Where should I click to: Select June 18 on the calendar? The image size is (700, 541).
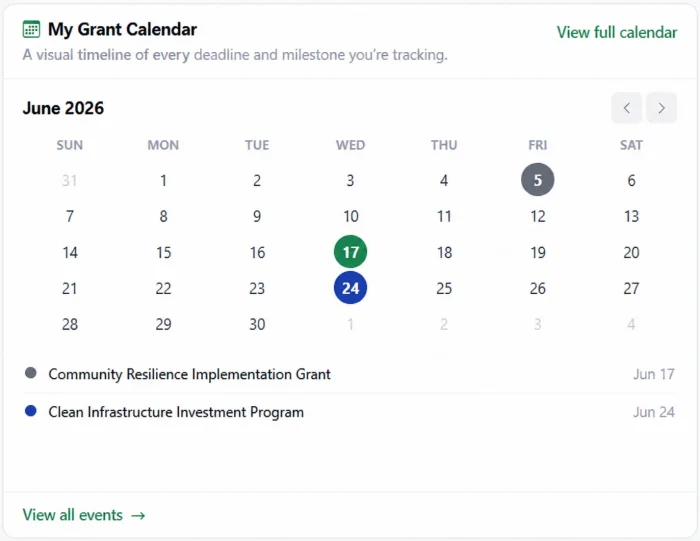point(444,252)
